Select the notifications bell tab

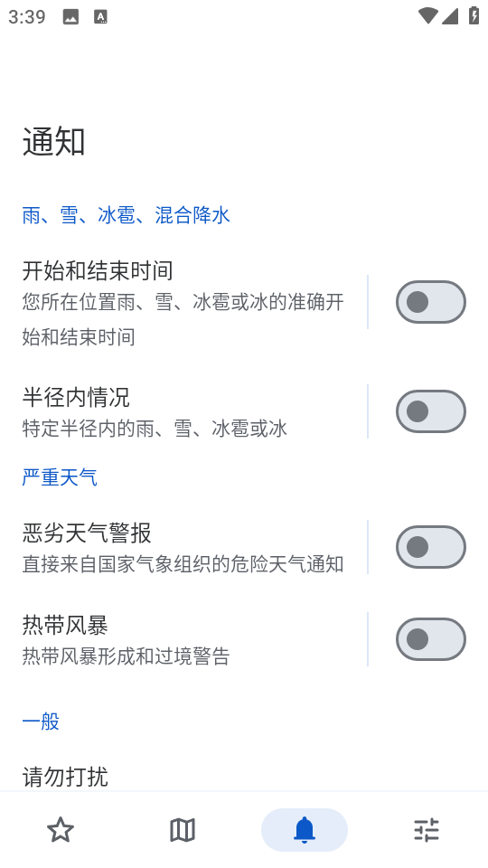tap(305, 830)
